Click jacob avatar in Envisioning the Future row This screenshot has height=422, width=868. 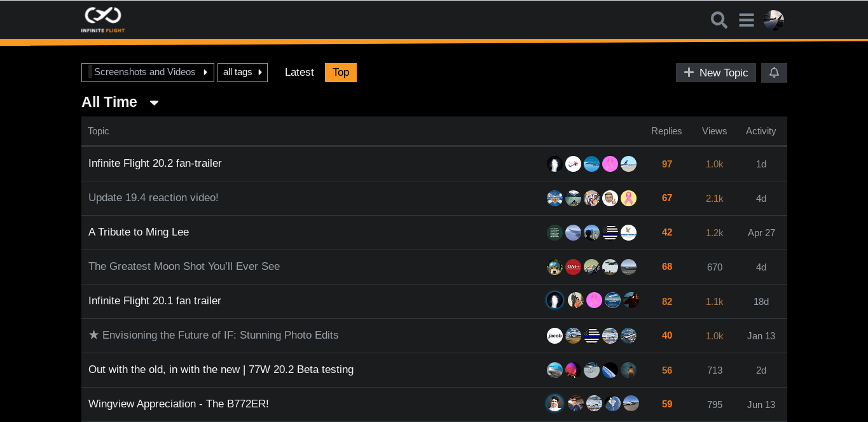[x=555, y=336]
